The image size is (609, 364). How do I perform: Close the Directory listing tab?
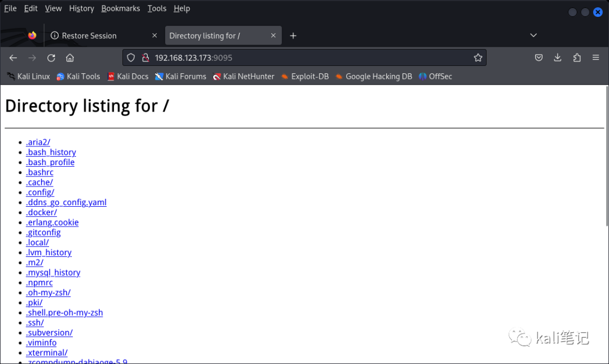[x=273, y=35]
